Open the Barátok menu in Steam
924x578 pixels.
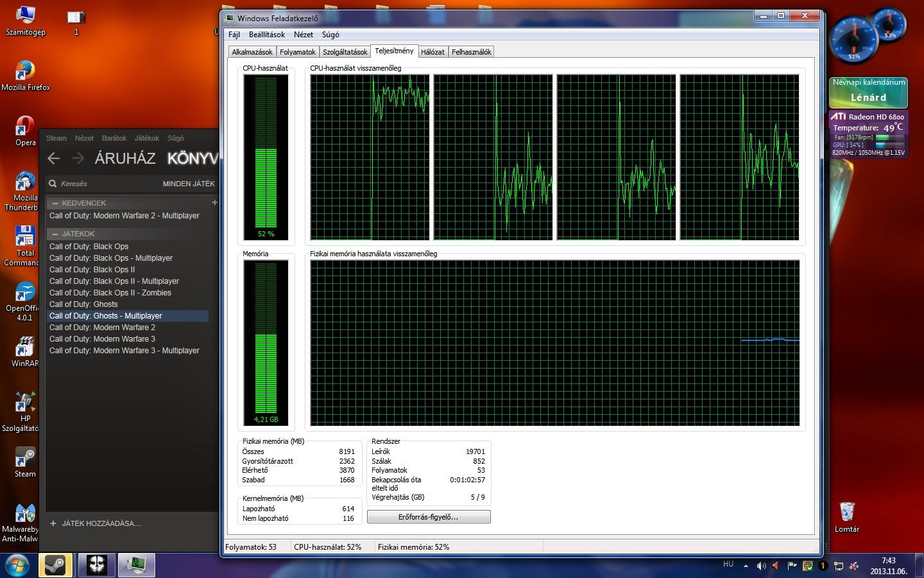[114, 138]
